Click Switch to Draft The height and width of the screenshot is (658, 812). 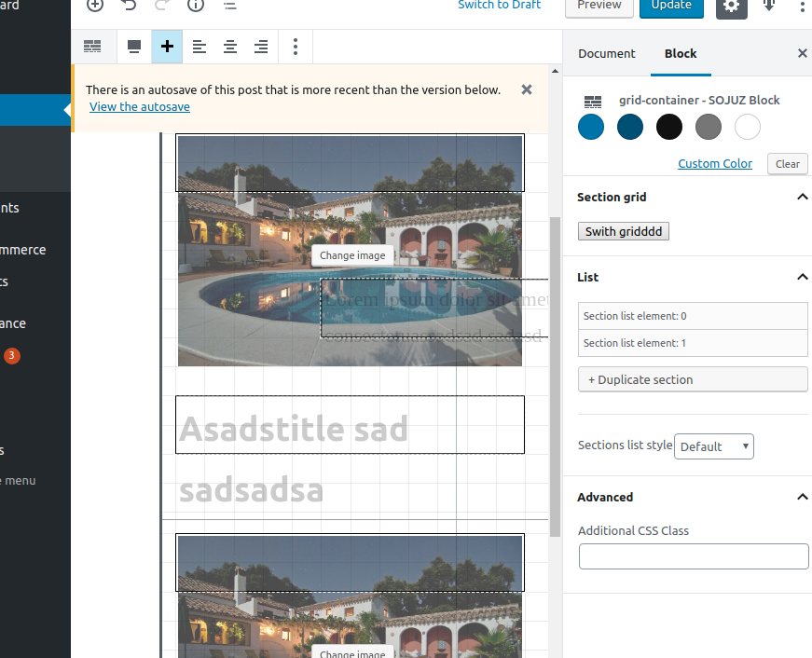[x=499, y=6]
